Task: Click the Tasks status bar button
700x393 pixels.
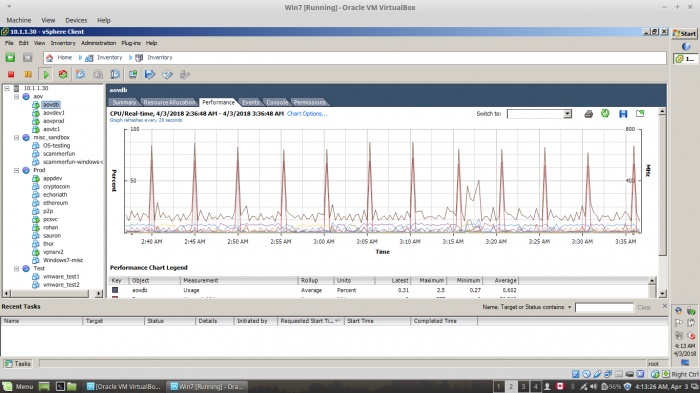Action: point(18,364)
